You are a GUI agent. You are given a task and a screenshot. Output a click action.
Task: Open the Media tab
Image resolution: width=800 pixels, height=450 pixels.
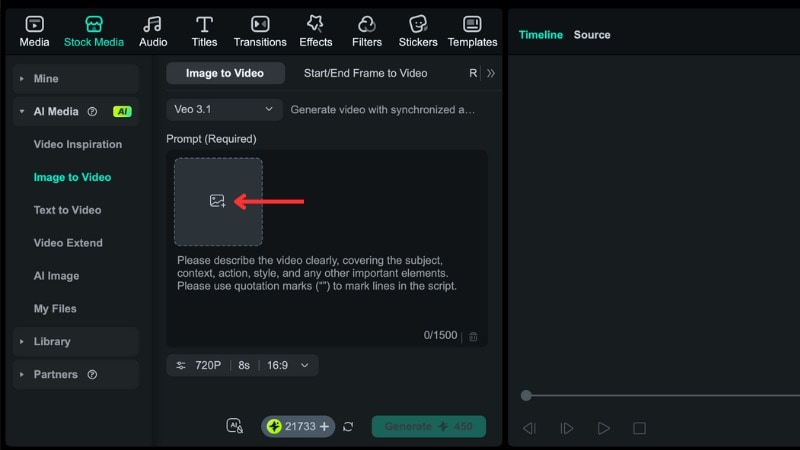click(34, 32)
